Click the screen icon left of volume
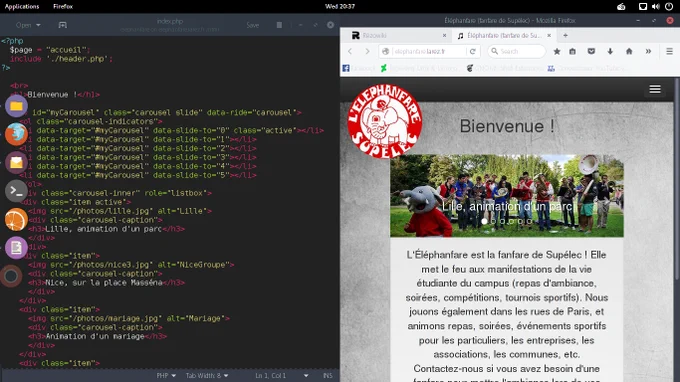 643,7
